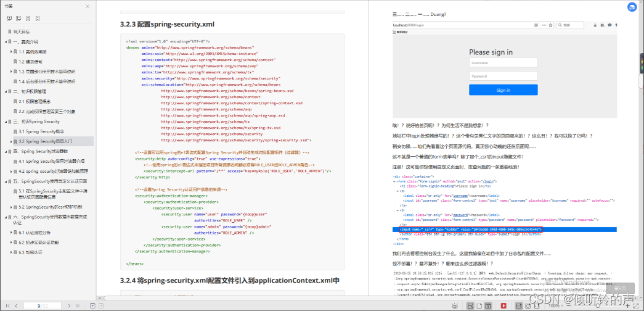The width and height of the screenshot is (644, 311).
Task: Click Password field in login screenshot
Action: (x=503, y=76)
